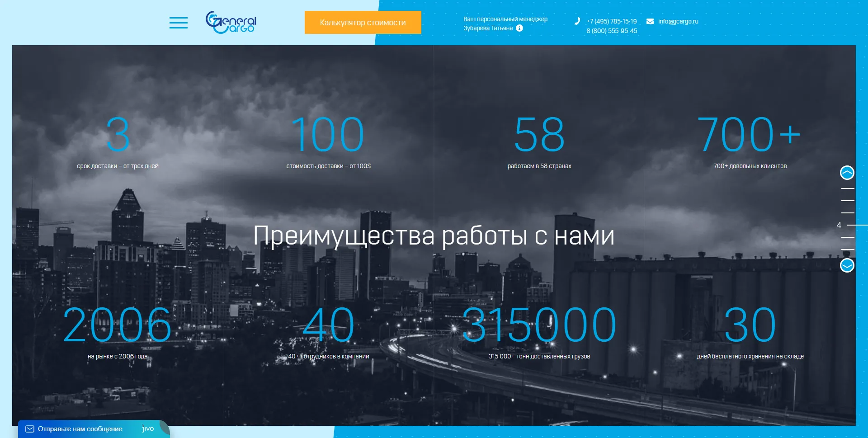868x438 pixels.
Task: Click the large number 58 statistic
Action: pos(539,134)
